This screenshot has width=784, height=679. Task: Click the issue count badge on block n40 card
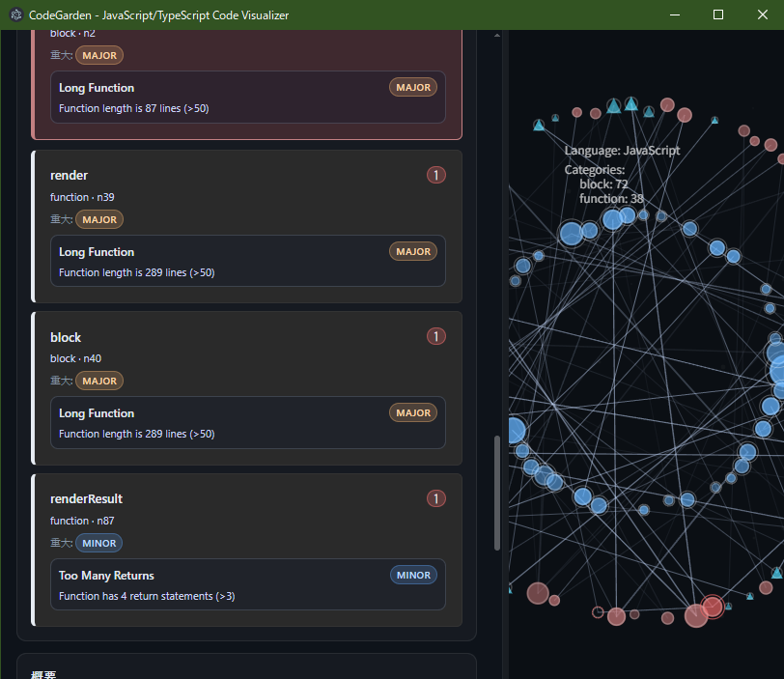click(435, 336)
